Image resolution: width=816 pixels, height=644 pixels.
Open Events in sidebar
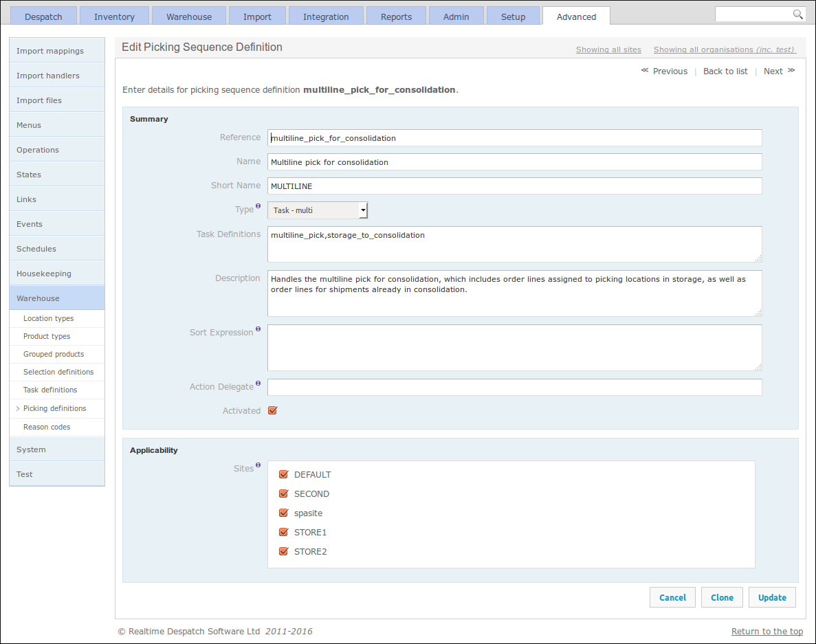57,223
